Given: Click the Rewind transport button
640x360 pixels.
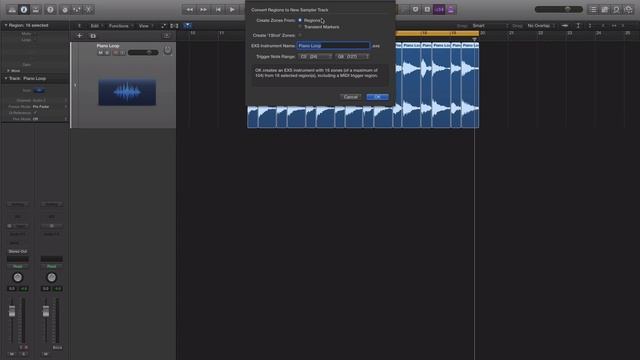Looking at the screenshot, I should [189, 9].
